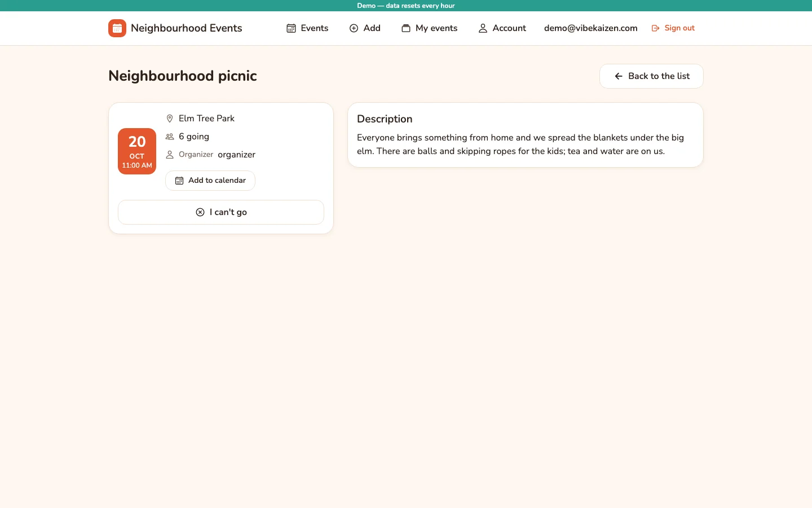Click the left arrow icon in Back button
This screenshot has width=812, height=508.
tap(619, 76)
